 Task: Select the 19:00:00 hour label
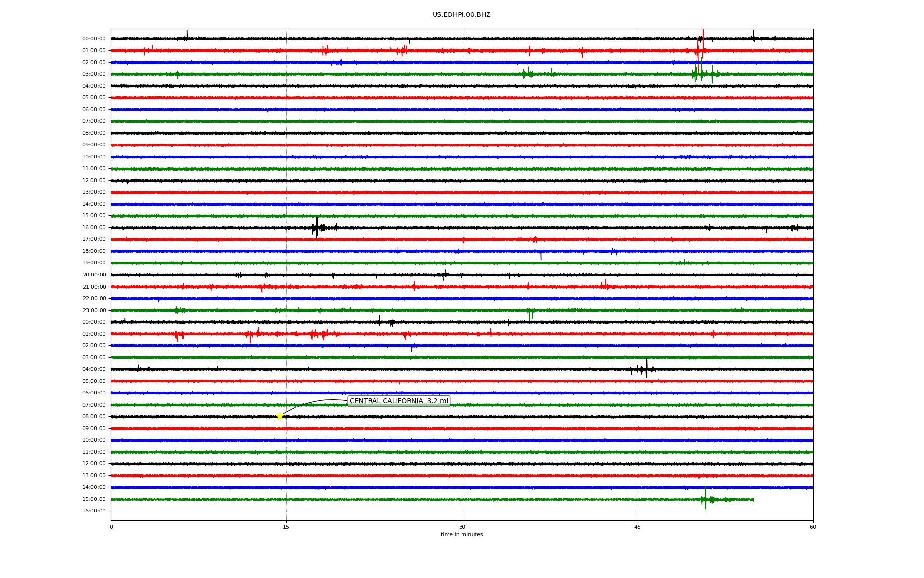coord(94,263)
